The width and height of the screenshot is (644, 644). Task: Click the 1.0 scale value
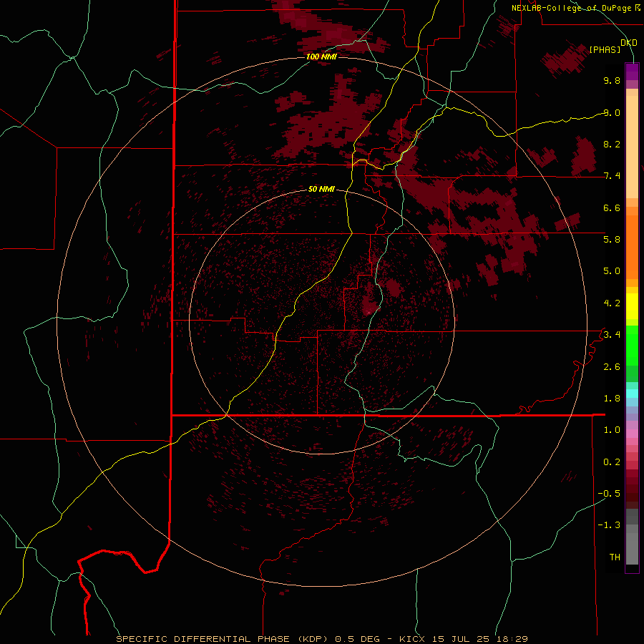click(612, 430)
